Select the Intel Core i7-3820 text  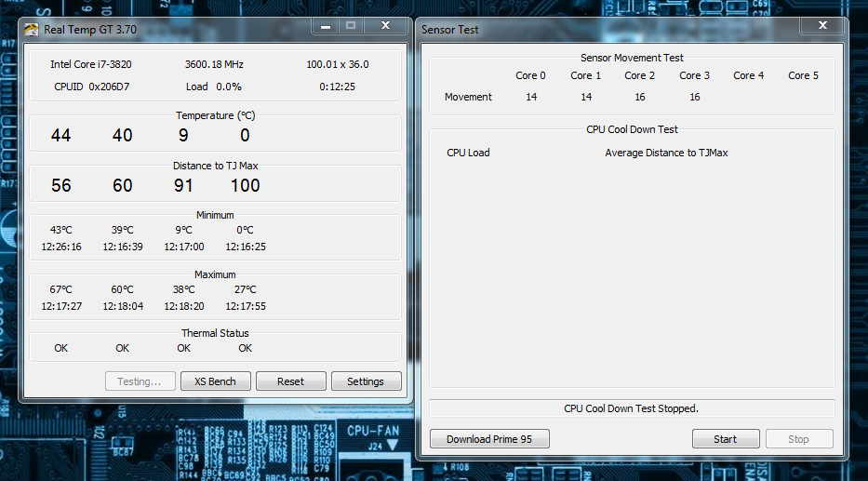[91, 64]
